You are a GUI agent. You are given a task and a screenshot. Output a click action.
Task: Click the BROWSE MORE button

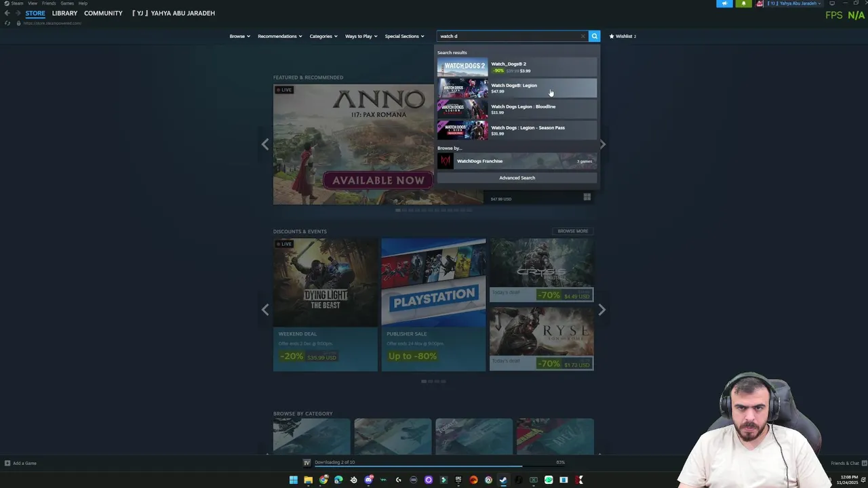tap(572, 231)
